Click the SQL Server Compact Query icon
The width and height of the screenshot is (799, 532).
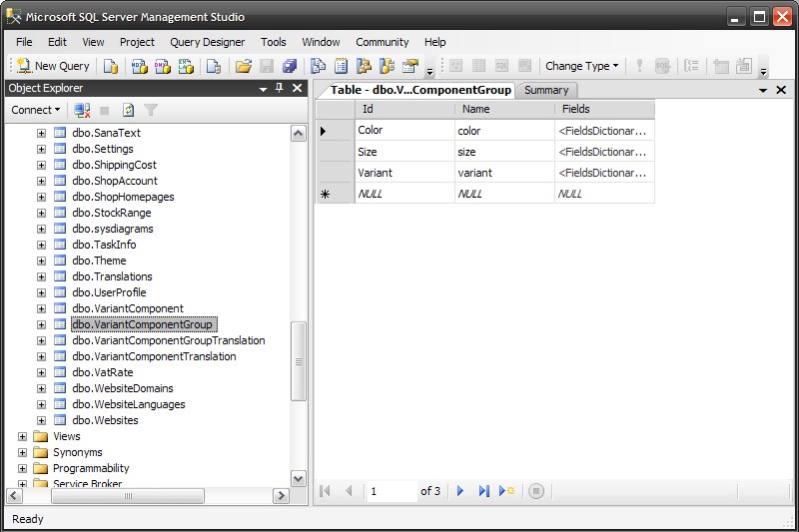214,66
